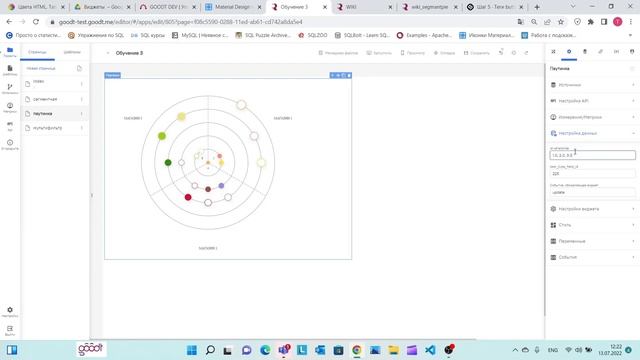Select the settings gear tab in right panel

click(569, 52)
